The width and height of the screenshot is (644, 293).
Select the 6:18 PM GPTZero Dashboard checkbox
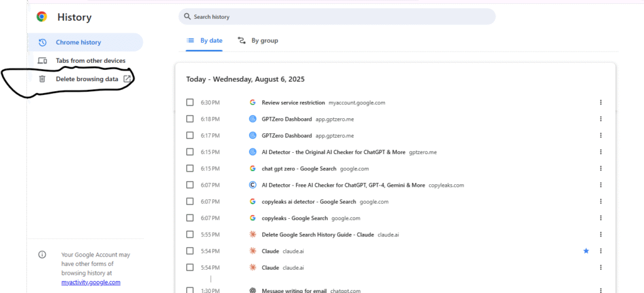click(x=190, y=119)
